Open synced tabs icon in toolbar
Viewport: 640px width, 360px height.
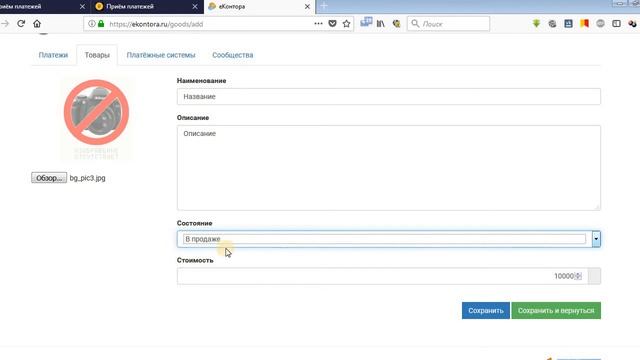coord(366,22)
